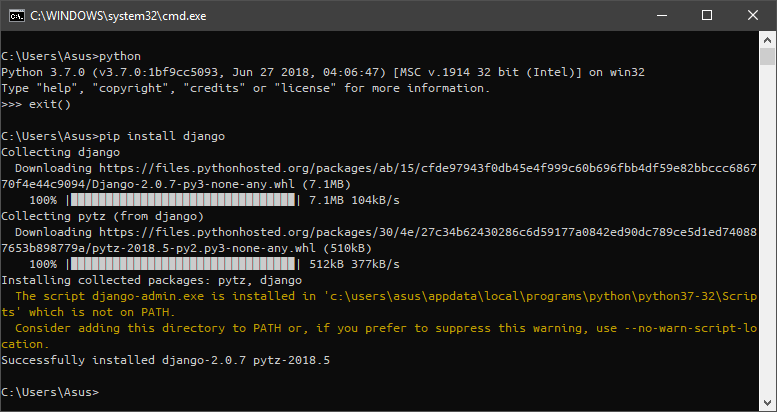The height and width of the screenshot is (412, 777).
Task: Minimize the command prompt window
Action: [x=662, y=15]
